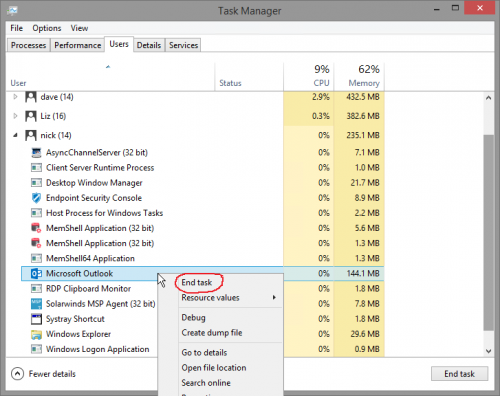
Task: Click the 1.3 MB MemShell Application (32 bit) icon
Action: click(36, 243)
